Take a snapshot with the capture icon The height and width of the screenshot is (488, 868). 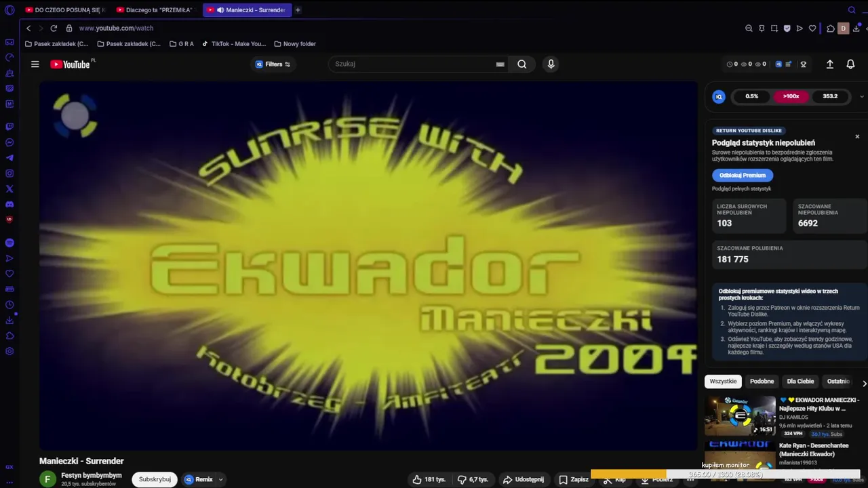coord(774,28)
